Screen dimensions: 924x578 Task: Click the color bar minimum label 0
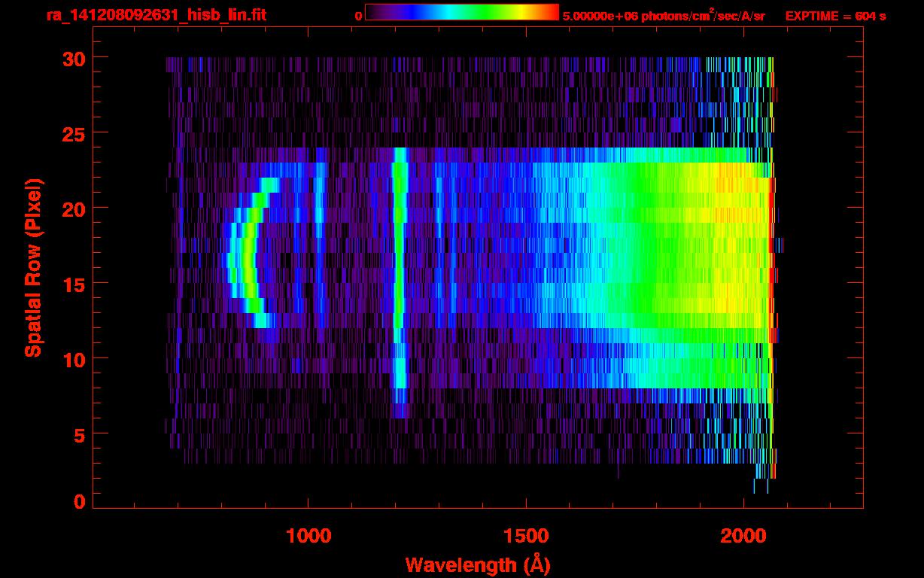pos(359,16)
